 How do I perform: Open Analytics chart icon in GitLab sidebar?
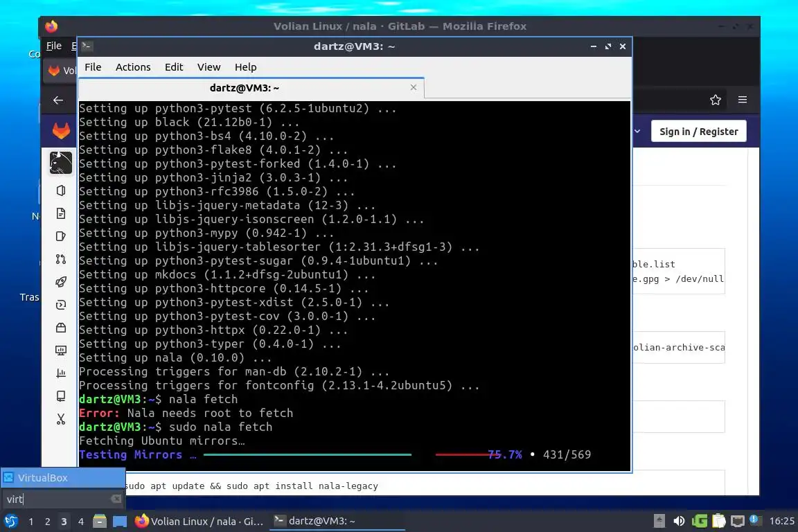pos(60,373)
